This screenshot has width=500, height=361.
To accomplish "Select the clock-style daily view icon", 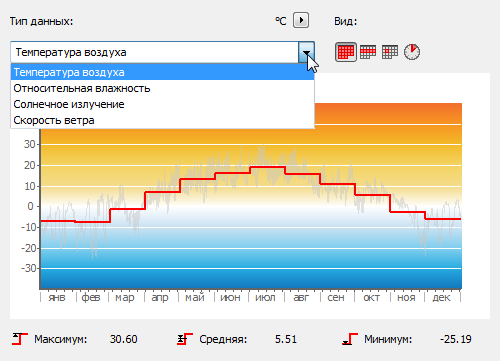I will pos(412,52).
